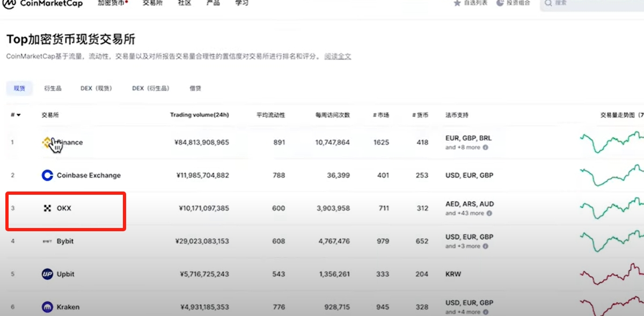Sort by 每周访问次数 column header
Viewport: 644px width, 316px height.
[x=333, y=115]
